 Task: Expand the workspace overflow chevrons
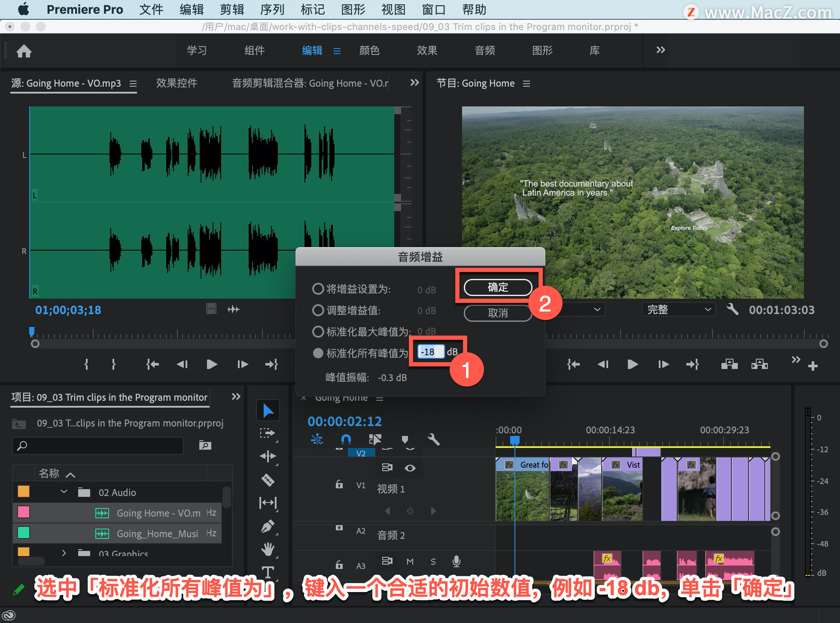[660, 50]
